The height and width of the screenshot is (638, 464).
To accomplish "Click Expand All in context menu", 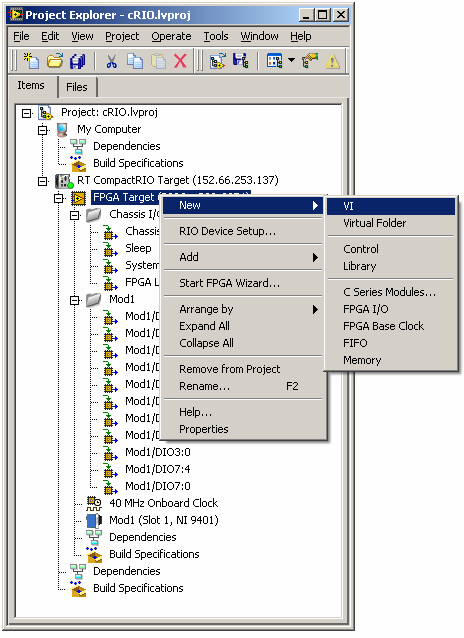I will [x=243, y=326].
